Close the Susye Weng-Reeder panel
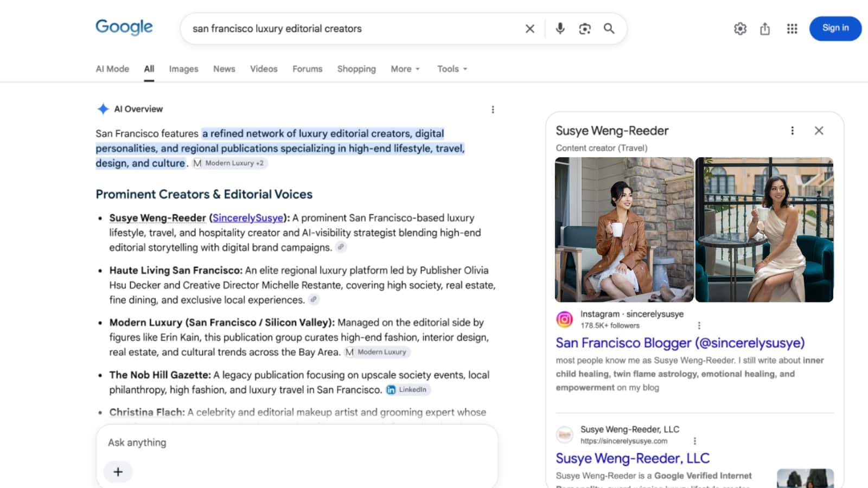 (x=819, y=131)
